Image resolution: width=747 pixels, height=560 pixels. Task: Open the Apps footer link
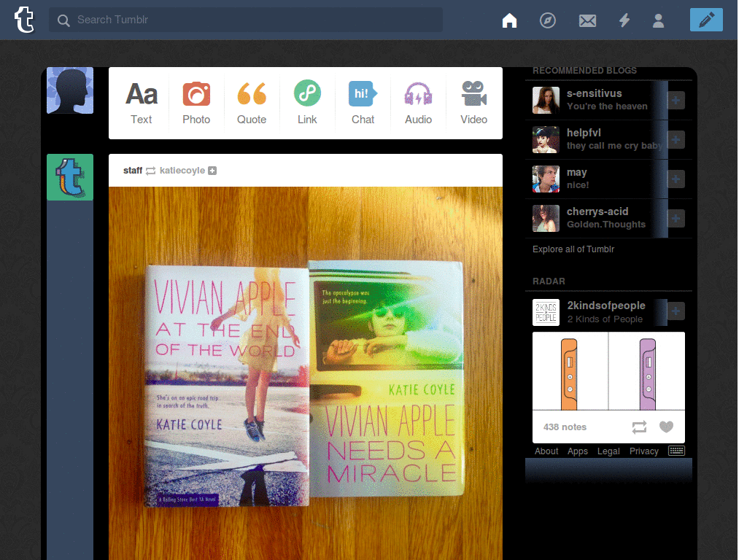(x=578, y=451)
